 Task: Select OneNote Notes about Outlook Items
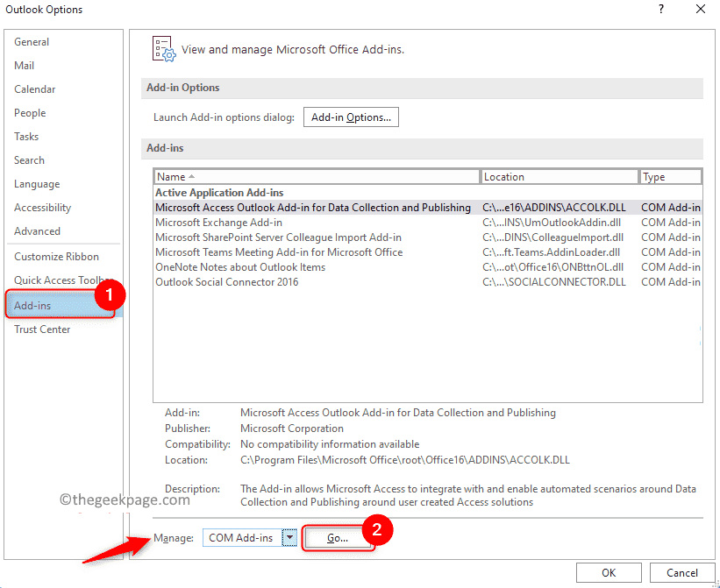pyautogui.click(x=427, y=267)
